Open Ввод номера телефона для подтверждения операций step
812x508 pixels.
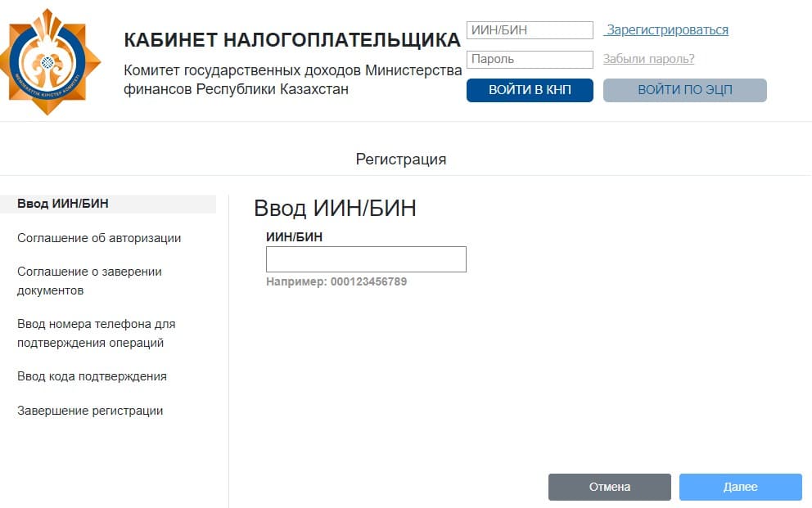(97, 333)
